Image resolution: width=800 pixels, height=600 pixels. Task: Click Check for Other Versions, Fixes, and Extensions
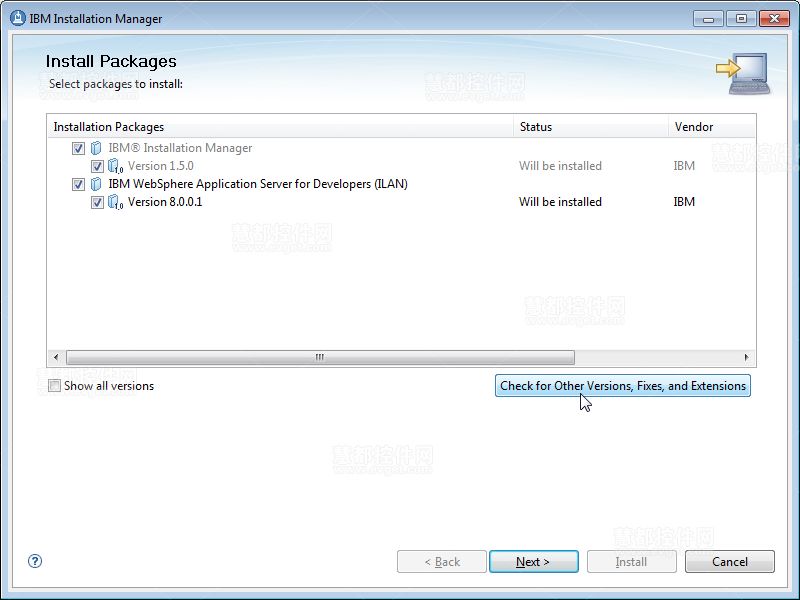coord(622,386)
